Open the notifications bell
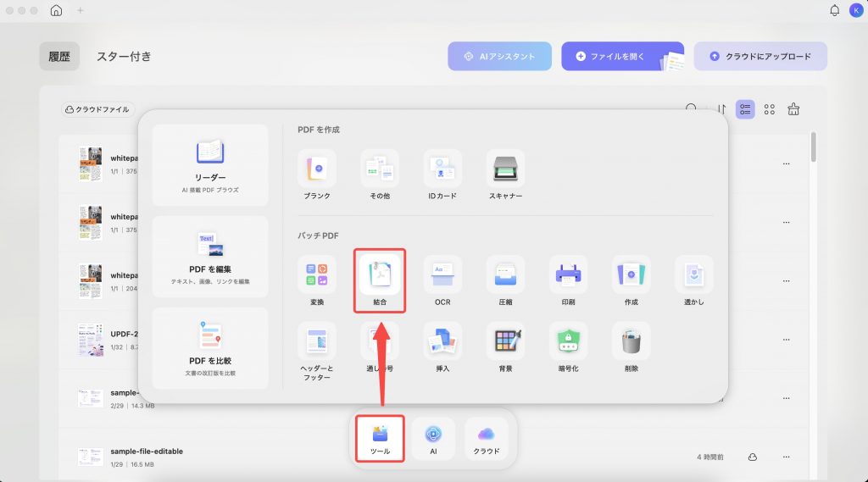Image resolution: width=868 pixels, height=482 pixels. (x=834, y=10)
